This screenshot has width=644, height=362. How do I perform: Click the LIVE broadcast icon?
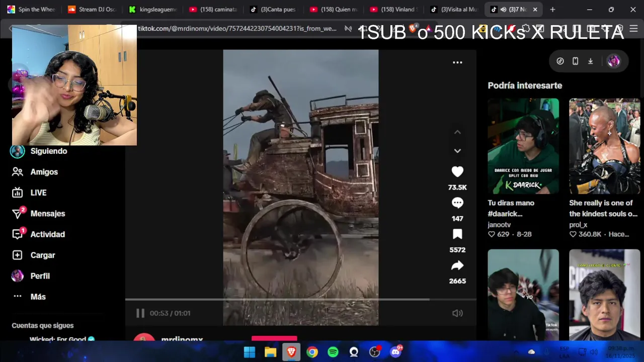pos(18,193)
